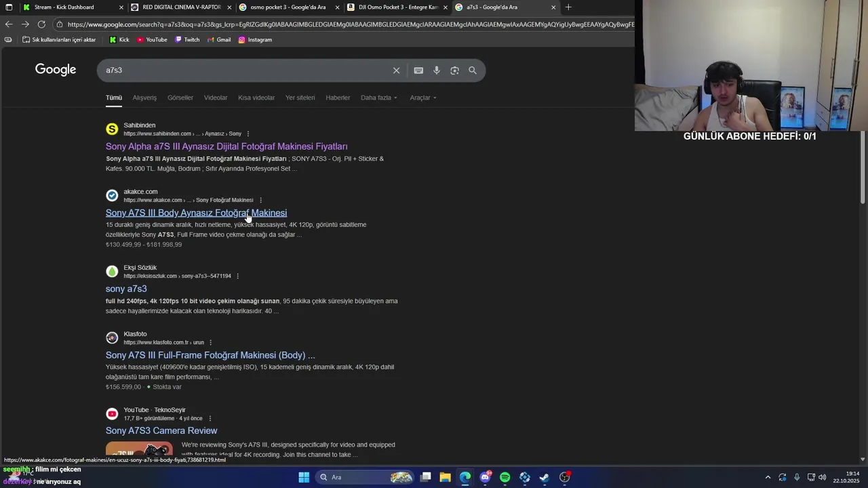Image resolution: width=868 pixels, height=488 pixels.
Task: Switch to Alışveriş results tab
Action: click(144, 98)
